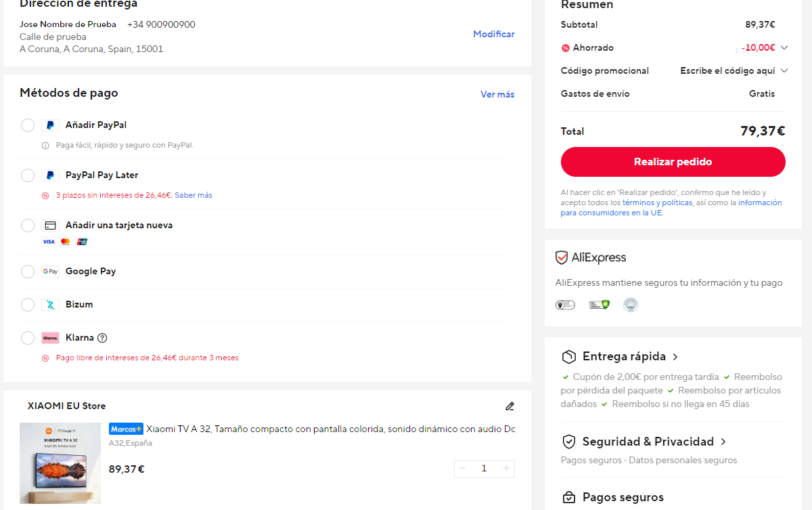The image size is (812, 510).
Task: Increase quantity with the plus button
Action: coord(506,469)
